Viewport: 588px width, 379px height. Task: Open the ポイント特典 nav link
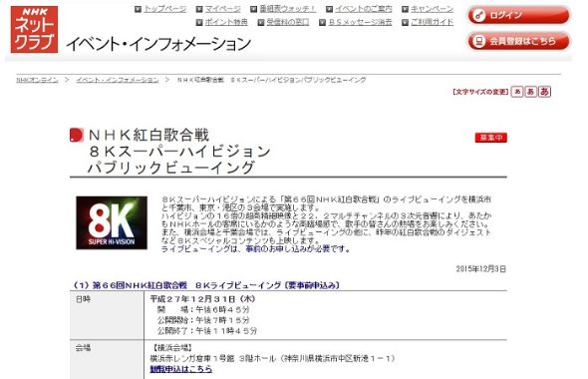226,22
